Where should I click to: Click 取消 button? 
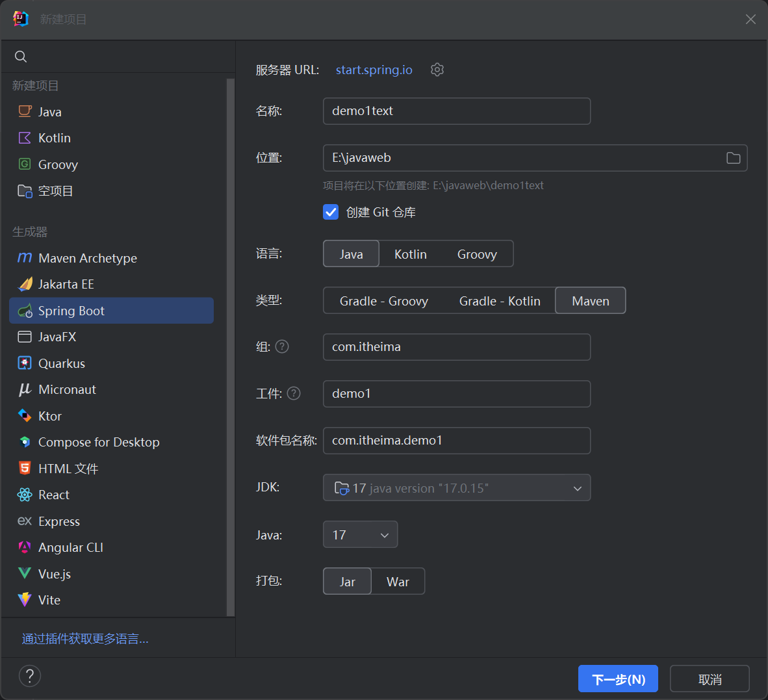click(710, 679)
